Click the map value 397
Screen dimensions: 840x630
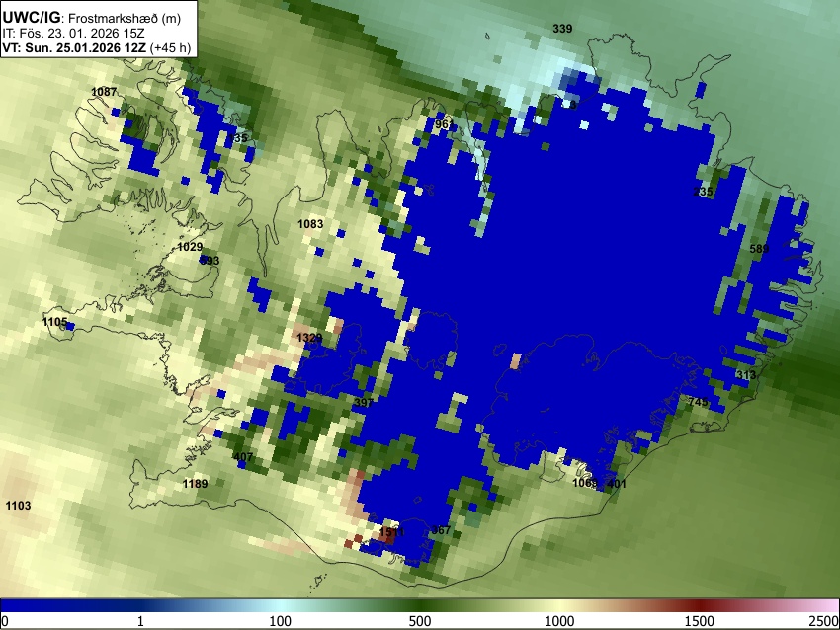pos(364,403)
